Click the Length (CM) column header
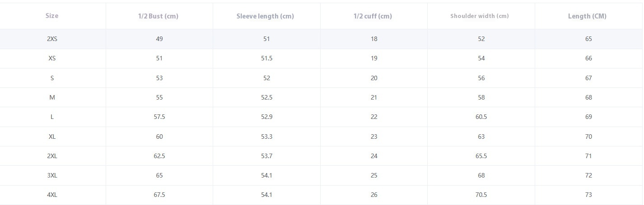The image size is (644, 205). 587,16
